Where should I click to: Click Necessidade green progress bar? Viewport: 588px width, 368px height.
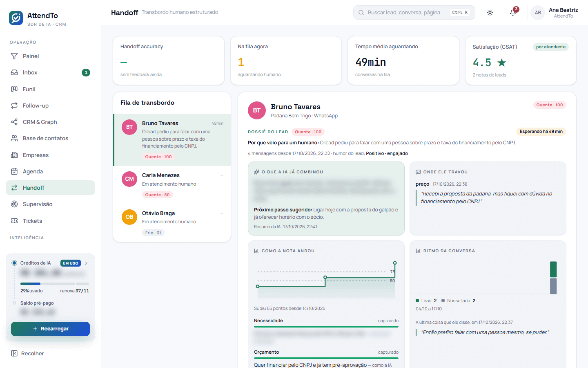click(326, 327)
